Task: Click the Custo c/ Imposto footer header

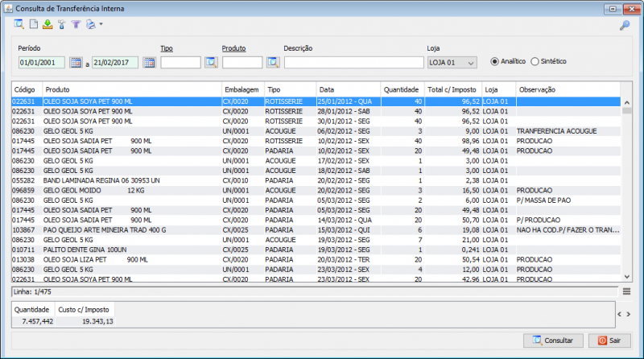Action: [84, 310]
